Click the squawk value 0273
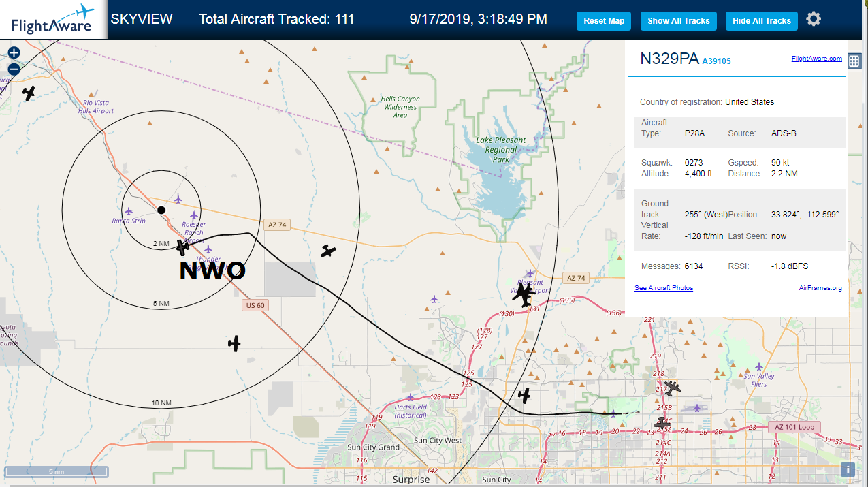This screenshot has height=487, width=868. click(694, 163)
